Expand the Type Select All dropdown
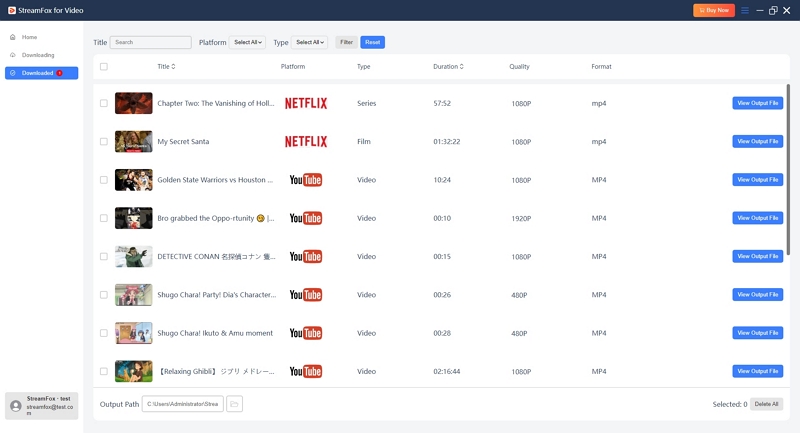The height and width of the screenshot is (433, 800). click(309, 42)
